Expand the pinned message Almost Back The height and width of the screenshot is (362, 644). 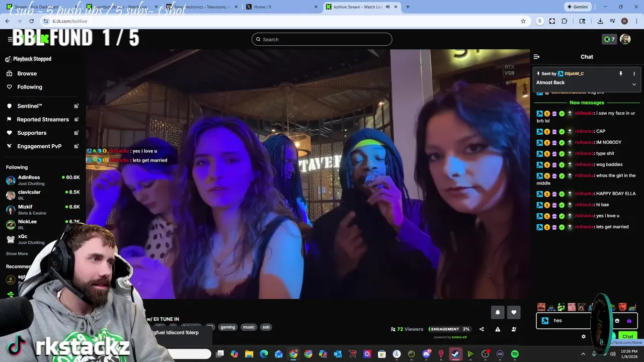pos(634,84)
